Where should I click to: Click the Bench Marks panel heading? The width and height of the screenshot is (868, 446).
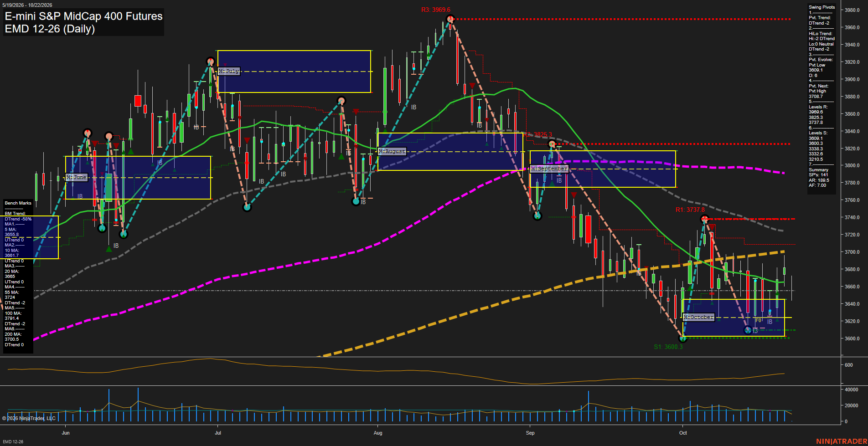(18, 203)
